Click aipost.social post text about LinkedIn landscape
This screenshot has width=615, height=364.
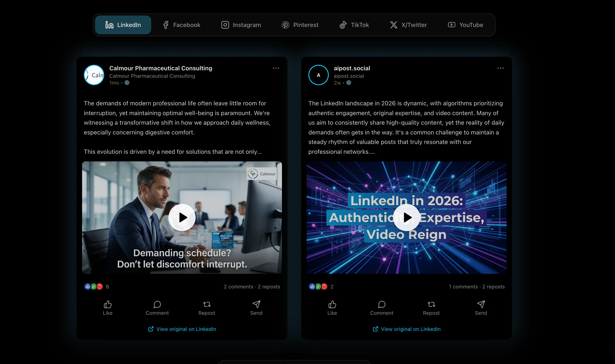(406, 127)
